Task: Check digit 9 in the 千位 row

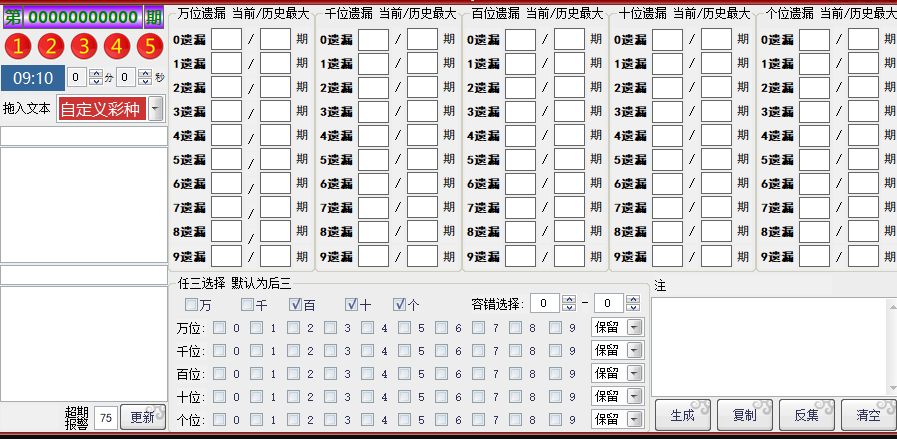Action: point(555,351)
